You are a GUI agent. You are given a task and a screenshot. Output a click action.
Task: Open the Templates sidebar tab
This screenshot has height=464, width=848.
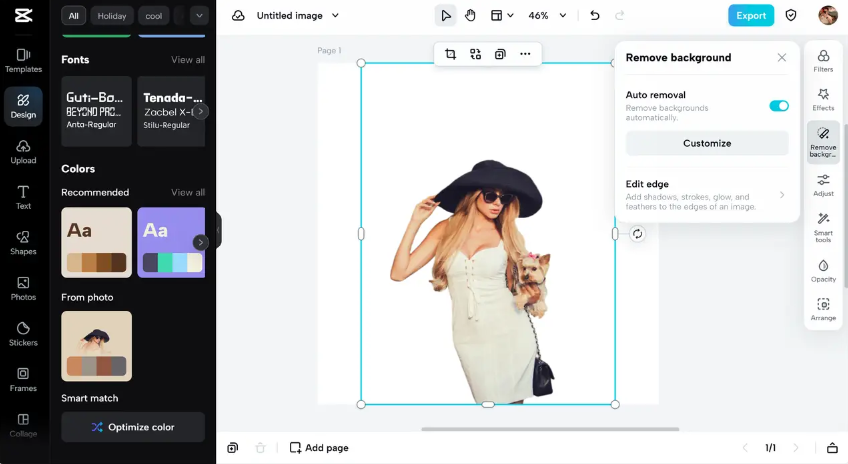(x=23, y=60)
